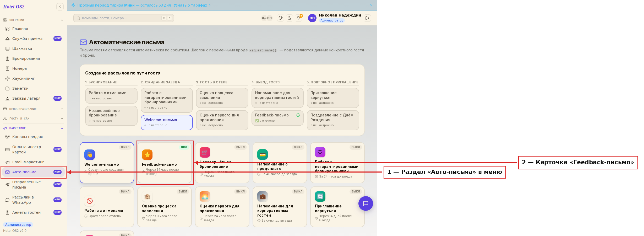The image size is (644, 236).
Task: Open the Feedback-письмо card with the star icon
Action: 165,163
